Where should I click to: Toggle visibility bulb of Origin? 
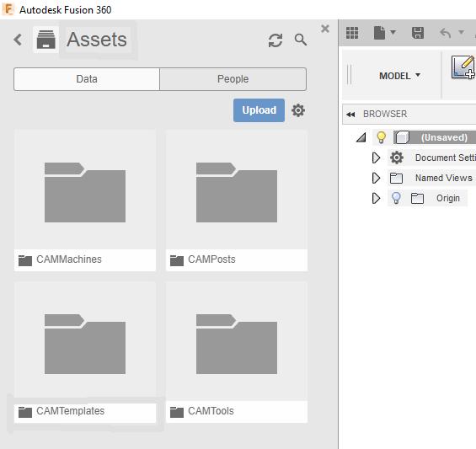click(396, 198)
